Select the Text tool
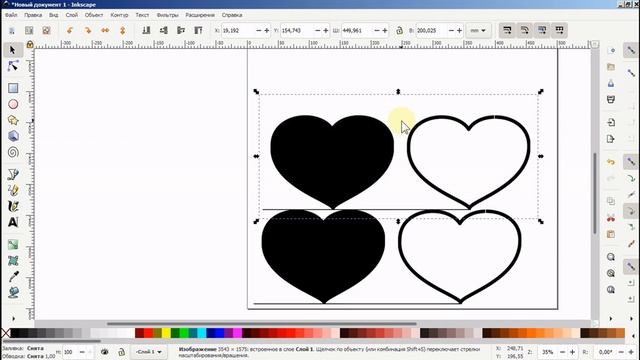 [x=13, y=222]
